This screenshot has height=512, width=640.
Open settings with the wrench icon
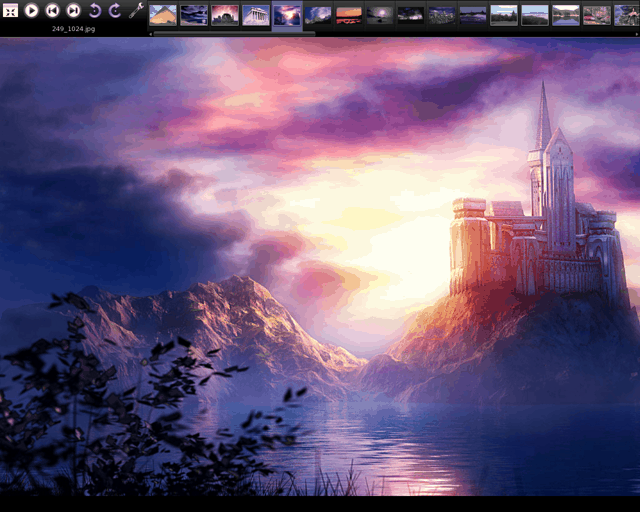pos(137,10)
